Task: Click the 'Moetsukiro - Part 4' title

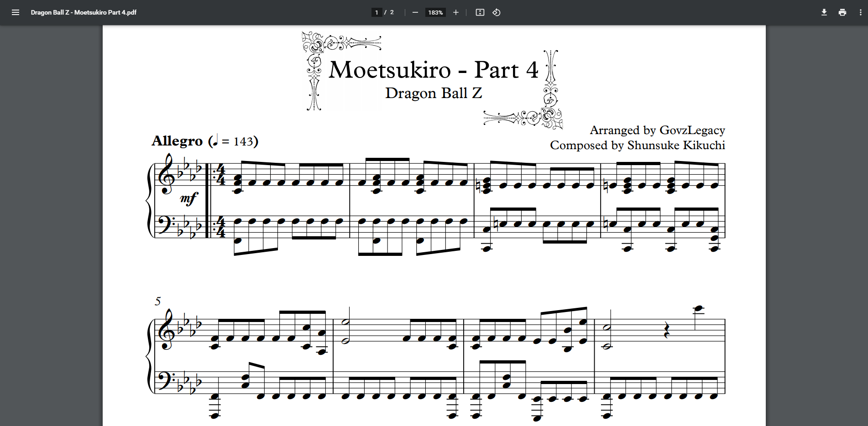Action: point(433,70)
